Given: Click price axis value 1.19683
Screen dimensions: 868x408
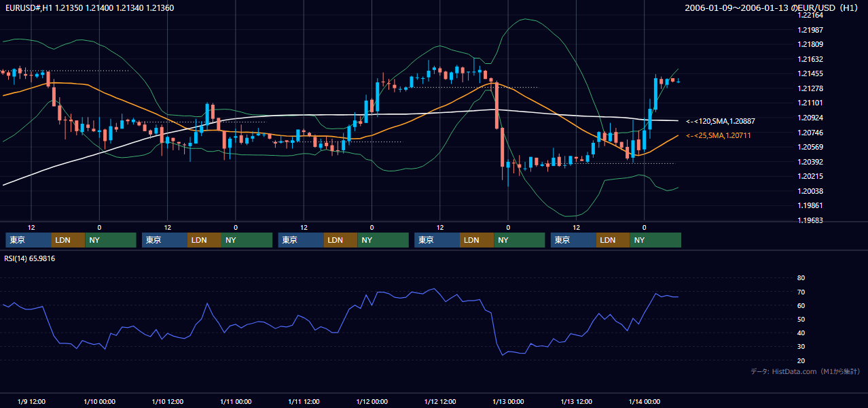Looking at the screenshot, I should coord(810,220).
